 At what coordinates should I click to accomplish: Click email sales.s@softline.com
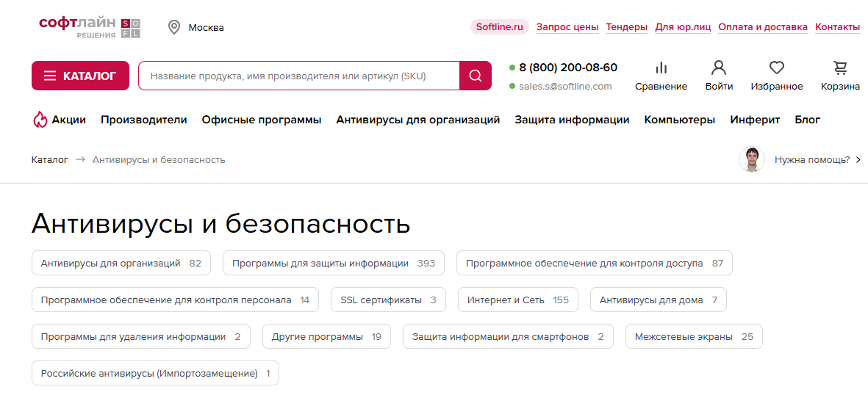(565, 87)
